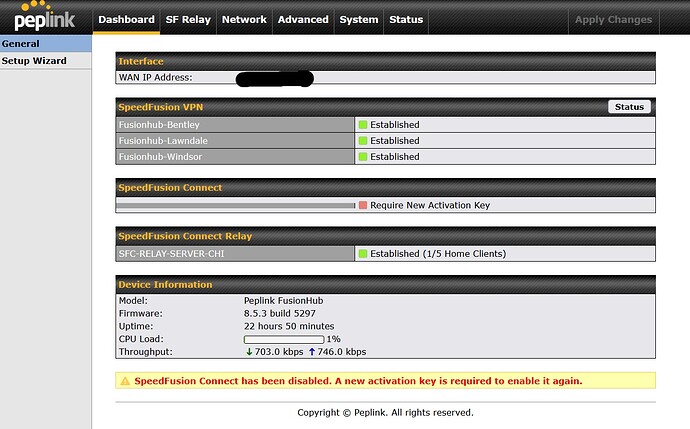Open the System tab
Viewport: 690px width, 429px height.
(359, 19)
